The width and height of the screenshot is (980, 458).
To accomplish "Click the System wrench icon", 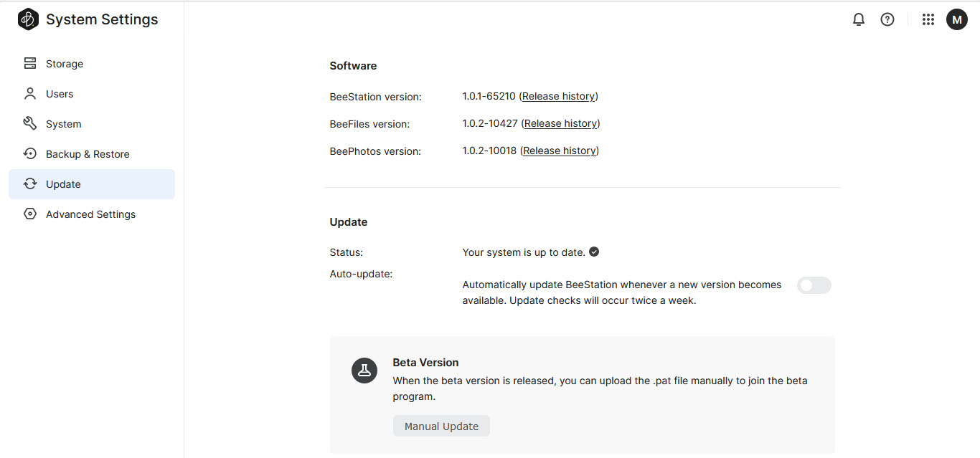I will [x=30, y=124].
